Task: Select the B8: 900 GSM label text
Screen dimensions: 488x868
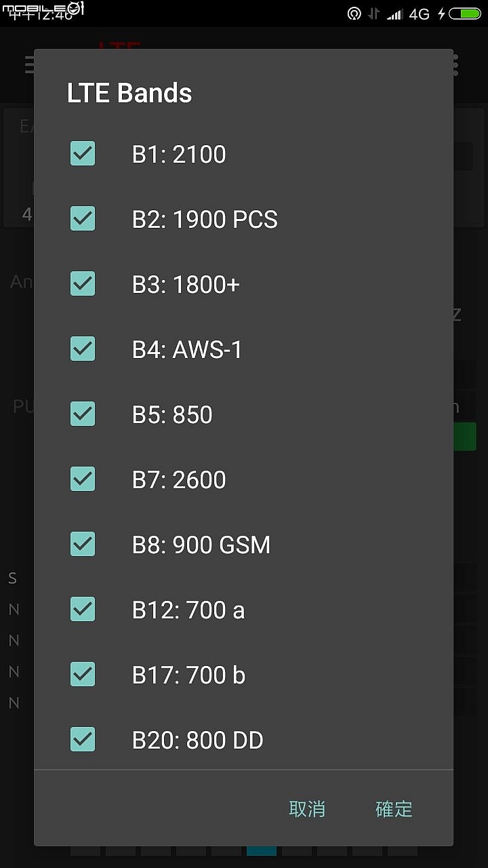Action: coord(201,545)
